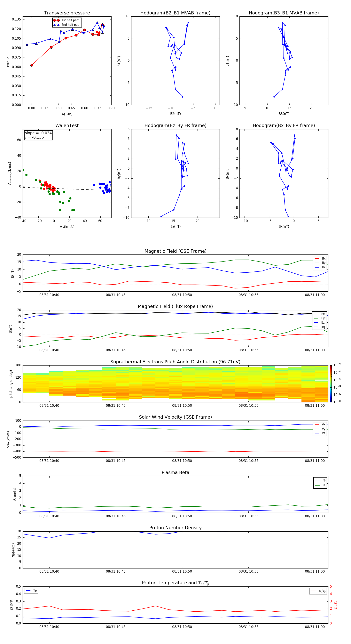Click the lowest red point in Transverse pressure

click(32, 65)
